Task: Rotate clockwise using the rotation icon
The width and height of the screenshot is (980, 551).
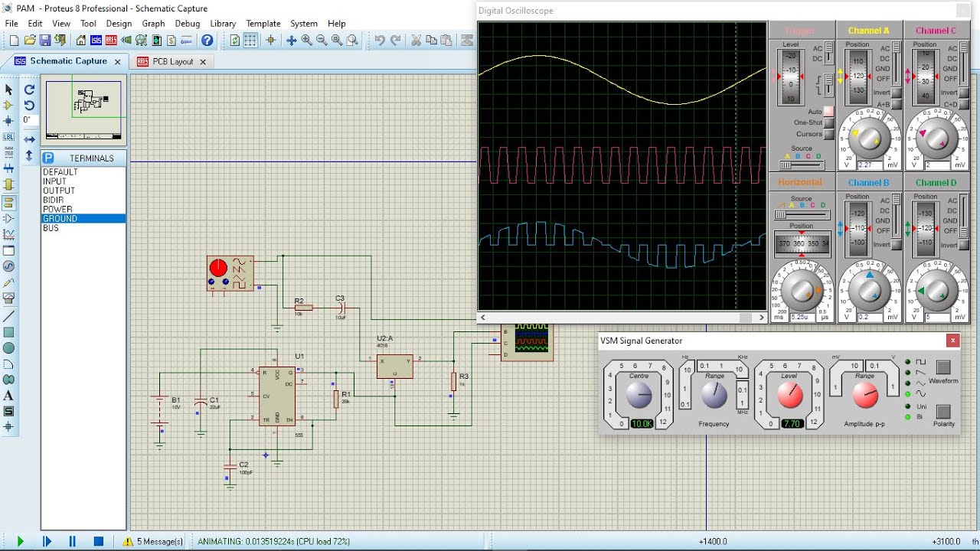Action: tap(29, 90)
